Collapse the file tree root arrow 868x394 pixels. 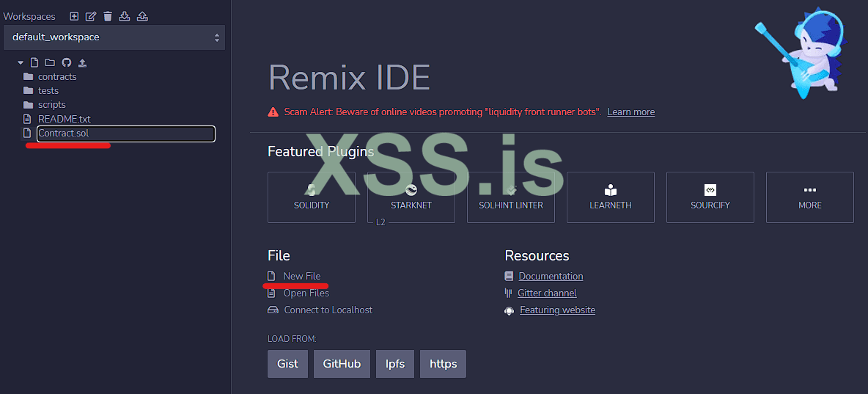coord(21,62)
